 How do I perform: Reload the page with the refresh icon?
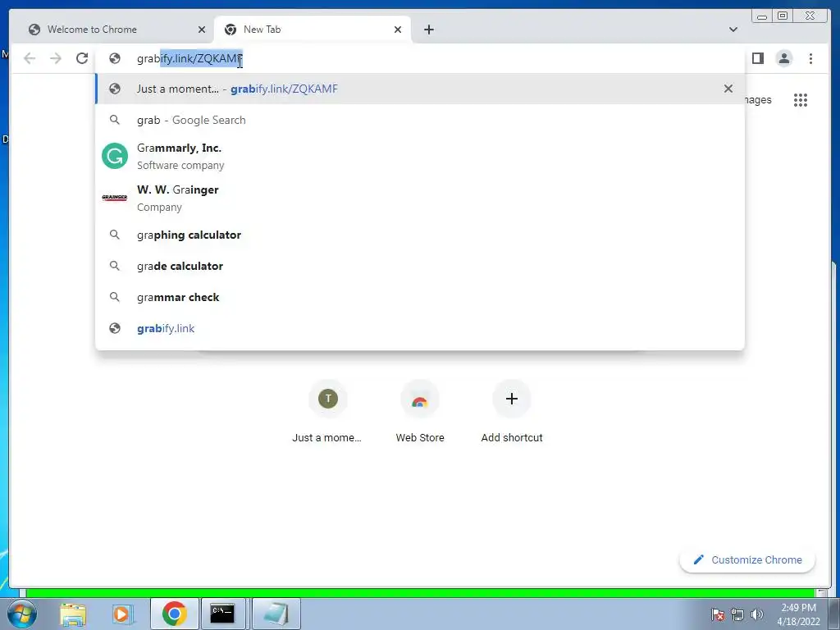82,58
